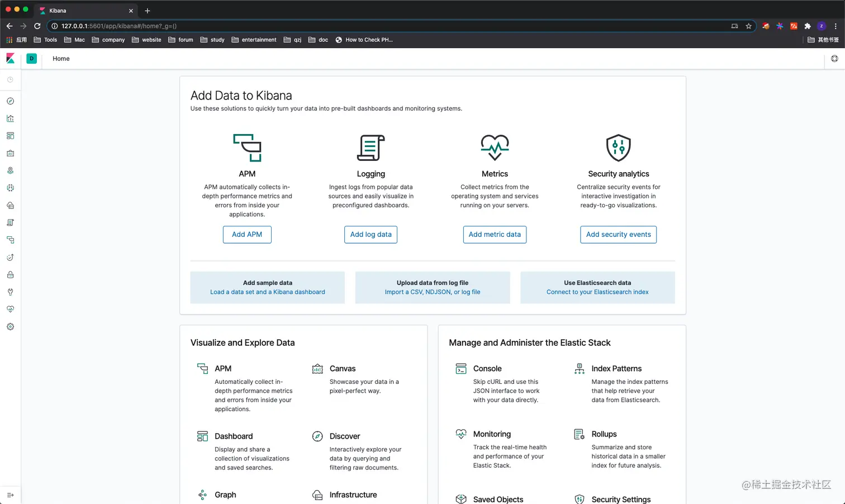This screenshot has height=504, width=845.
Task: Open the entertainment bookmarks folder
Action: 254,40
